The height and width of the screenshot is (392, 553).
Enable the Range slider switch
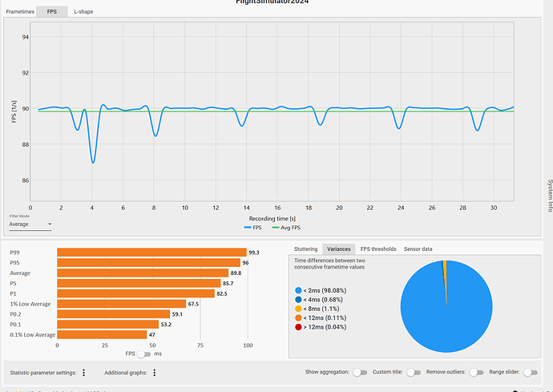531,372
